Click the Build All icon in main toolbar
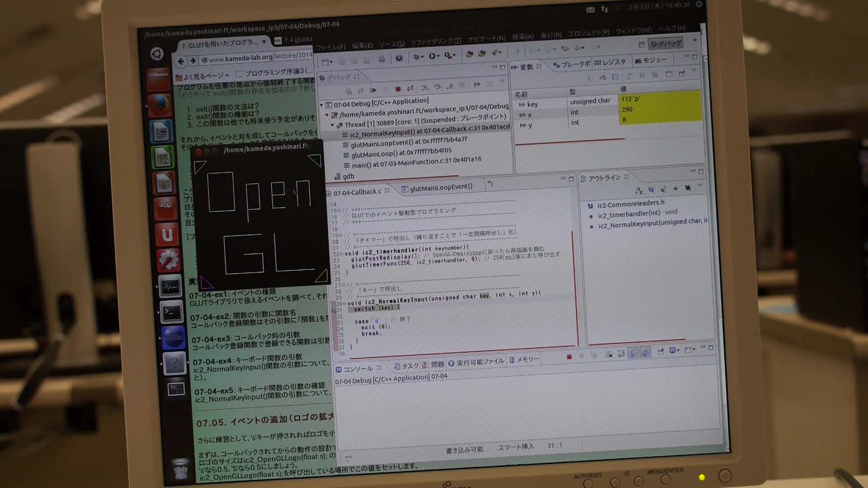The width and height of the screenshot is (868, 488). coord(382,59)
